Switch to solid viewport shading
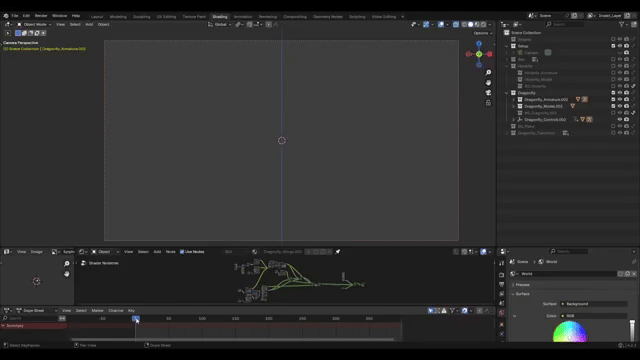This screenshot has width=640, height=360. pos(470,24)
